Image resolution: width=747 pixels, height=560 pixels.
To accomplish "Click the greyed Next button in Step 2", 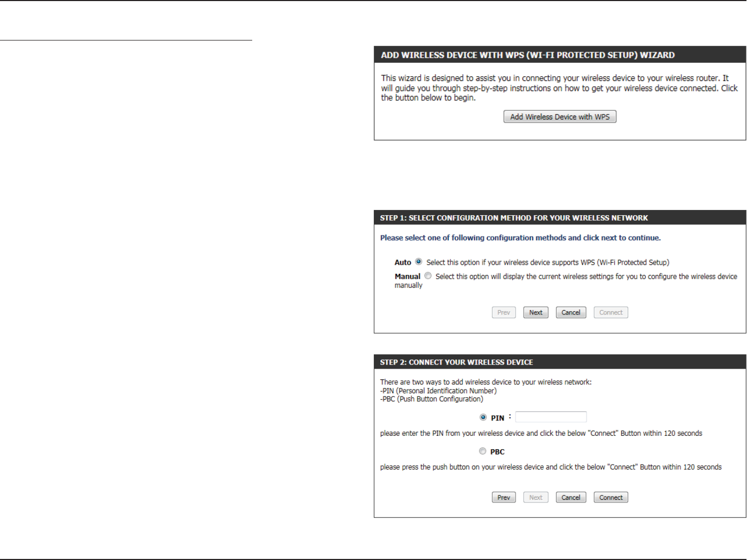I will 535,497.
